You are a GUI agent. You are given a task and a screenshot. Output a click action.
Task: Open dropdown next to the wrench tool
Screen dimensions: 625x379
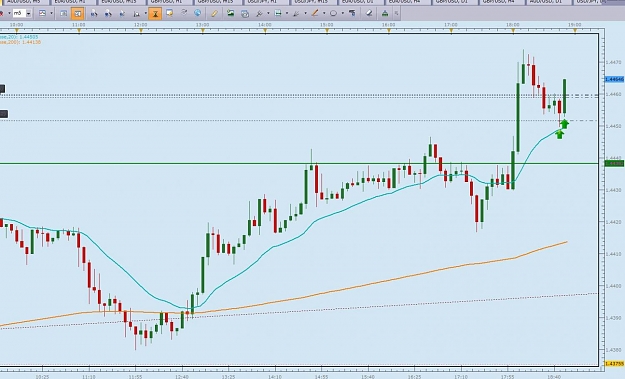coord(268,14)
